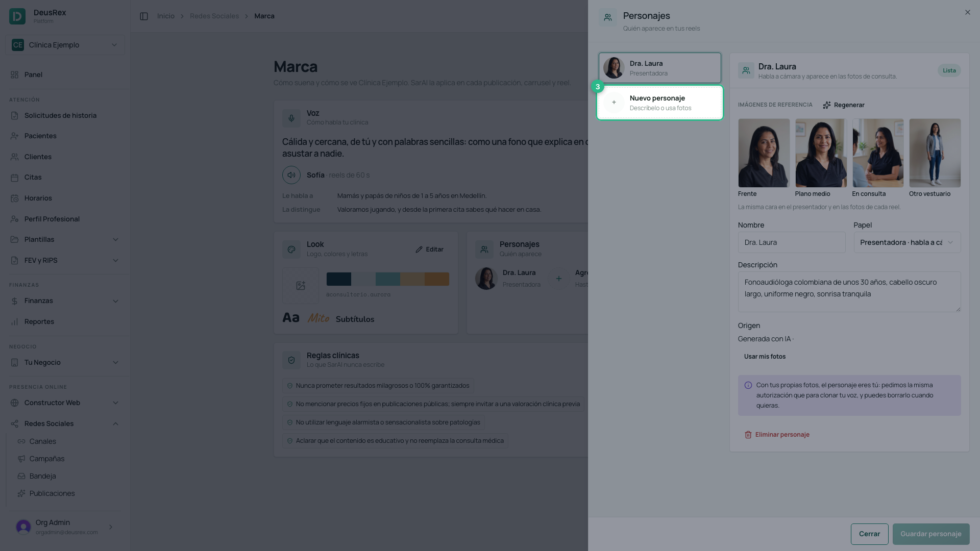Click the Voz microphone icon

[291, 118]
